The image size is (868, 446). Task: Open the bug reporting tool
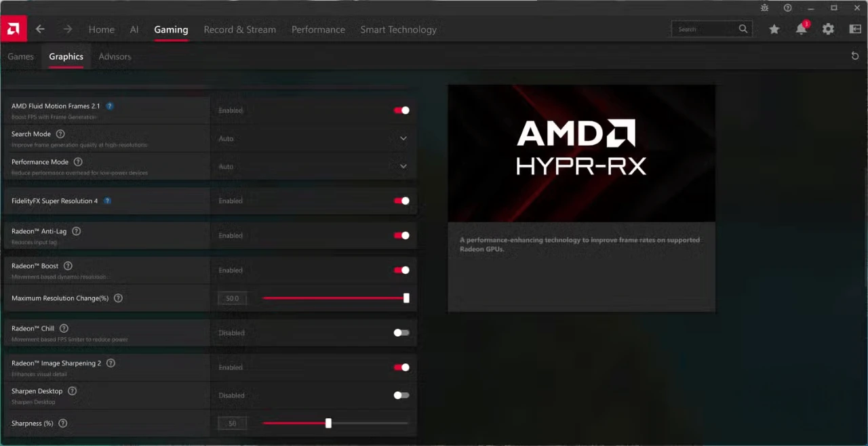click(764, 7)
